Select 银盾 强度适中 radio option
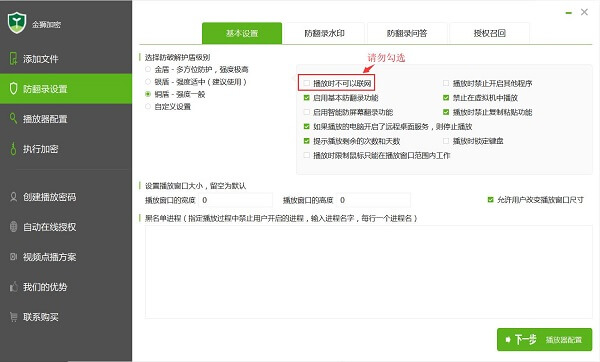The width and height of the screenshot is (600, 362). [148, 82]
